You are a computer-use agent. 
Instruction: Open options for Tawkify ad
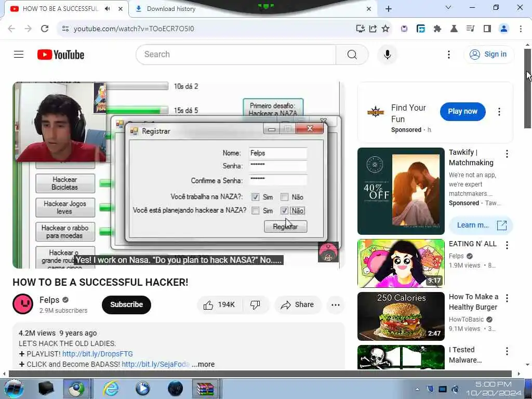[x=507, y=154]
